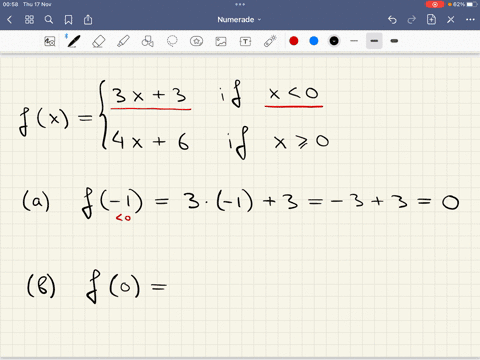
Task: Select the Shapes tool
Action: pyautogui.click(x=147, y=41)
